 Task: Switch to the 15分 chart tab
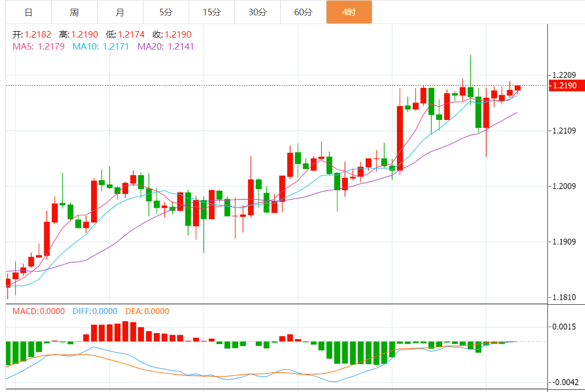pos(212,13)
